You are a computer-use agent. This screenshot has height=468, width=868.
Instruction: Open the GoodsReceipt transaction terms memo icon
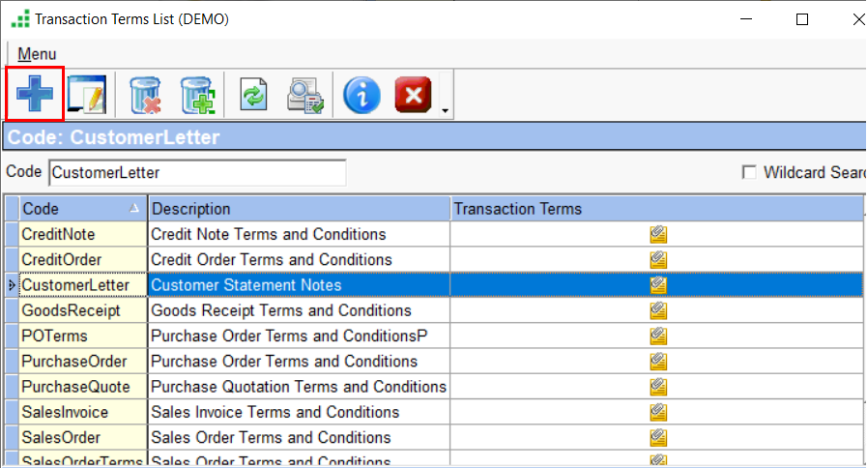pyautogui.click(x=658, y=310)
